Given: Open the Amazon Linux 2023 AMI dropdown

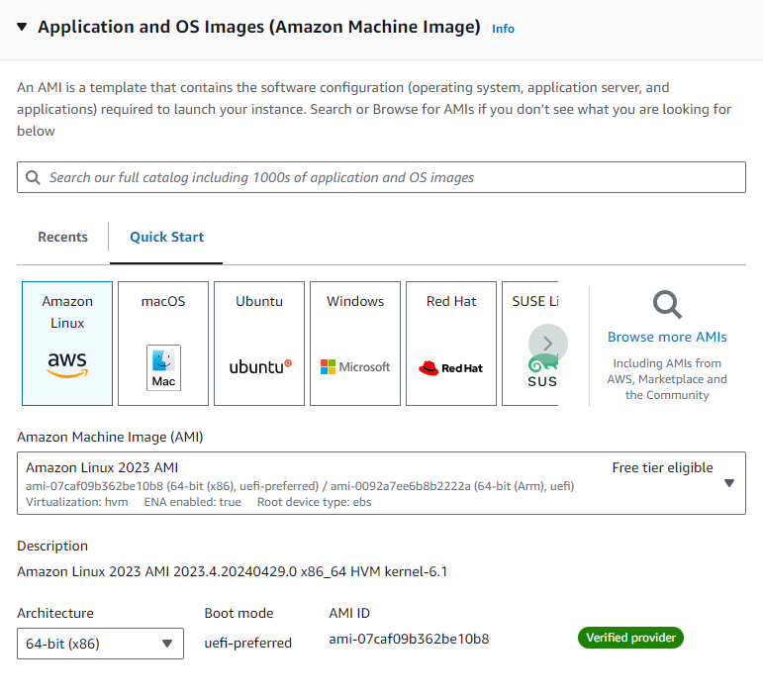Looking at the screenshot, I should [381, 483].
